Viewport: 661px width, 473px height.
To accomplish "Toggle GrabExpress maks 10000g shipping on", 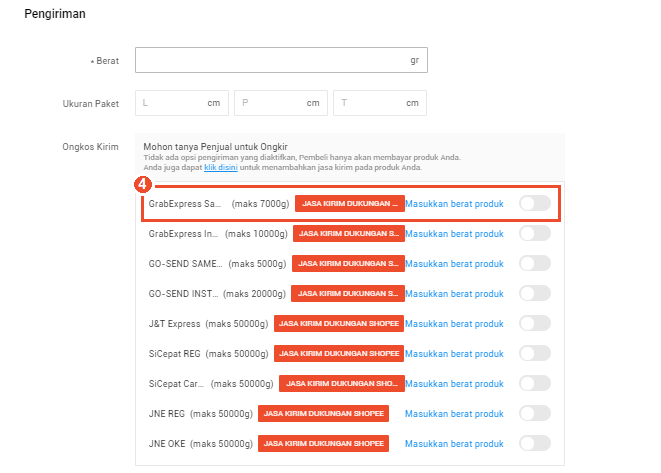I will [534, 234].
